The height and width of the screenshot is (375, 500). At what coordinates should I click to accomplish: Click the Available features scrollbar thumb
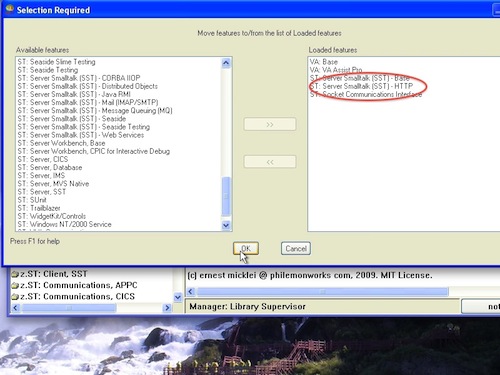[x=226, y=197]
